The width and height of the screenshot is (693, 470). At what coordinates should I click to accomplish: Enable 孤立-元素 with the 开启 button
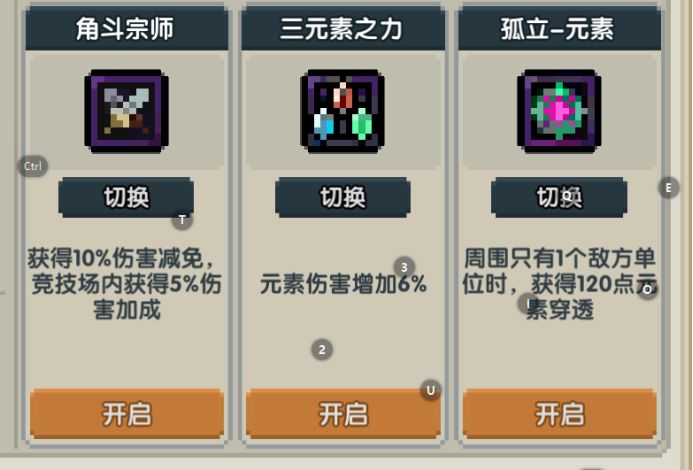[x=560, y=414]
